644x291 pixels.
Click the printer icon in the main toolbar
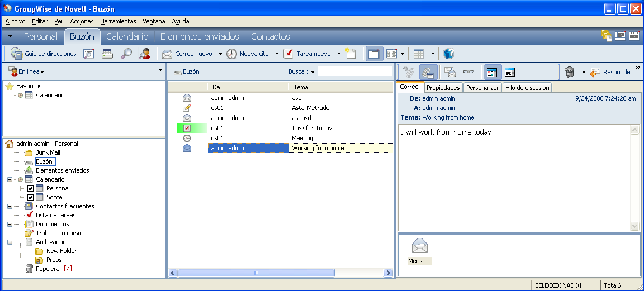(107, 54)
